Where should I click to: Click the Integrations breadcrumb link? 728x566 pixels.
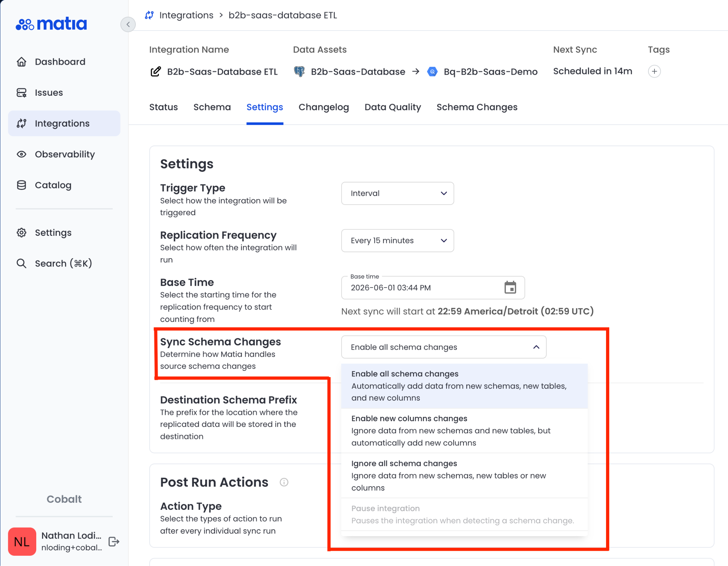186,15
